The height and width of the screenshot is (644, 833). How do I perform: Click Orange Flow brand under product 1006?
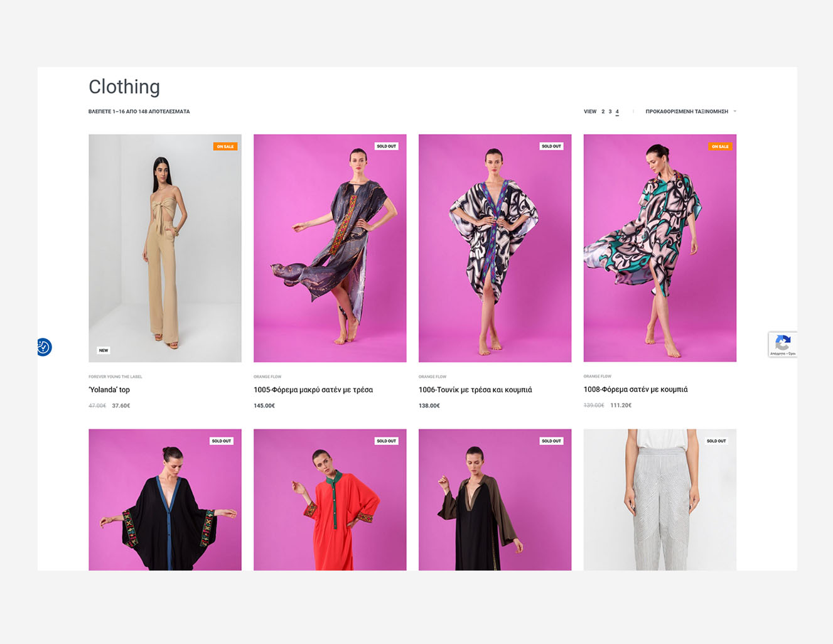(x=433, y=377)
